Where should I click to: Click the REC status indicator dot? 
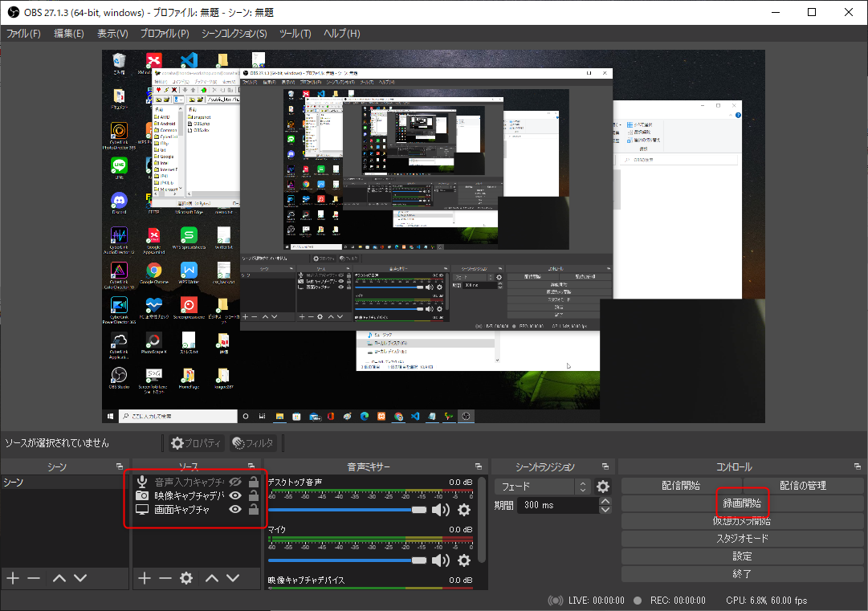coord(638,601)
